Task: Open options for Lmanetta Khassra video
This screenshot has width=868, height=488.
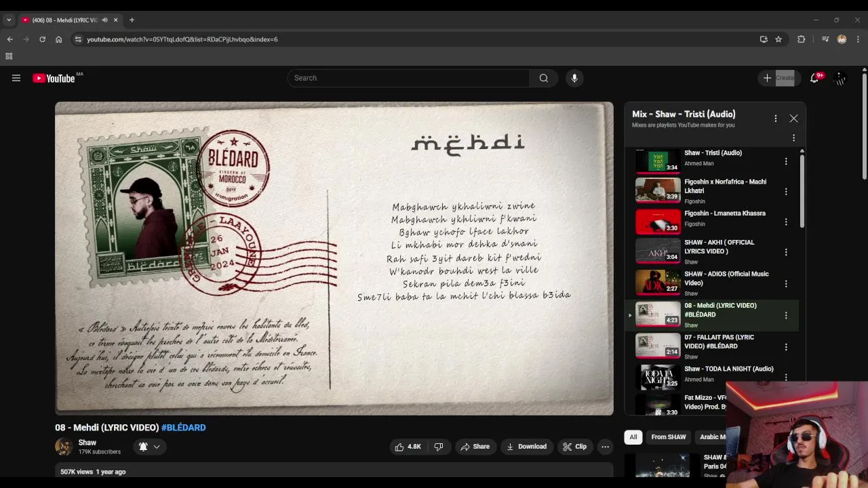Action: click(x=786, y=222)
